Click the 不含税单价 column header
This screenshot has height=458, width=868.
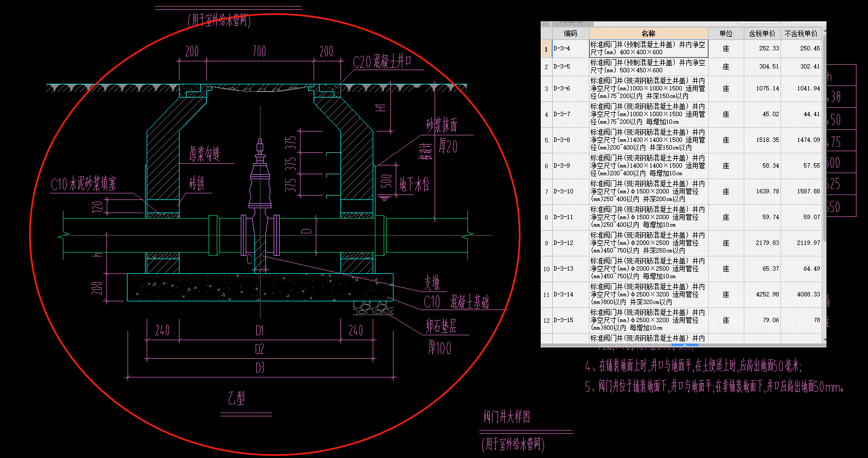(801, 33)
